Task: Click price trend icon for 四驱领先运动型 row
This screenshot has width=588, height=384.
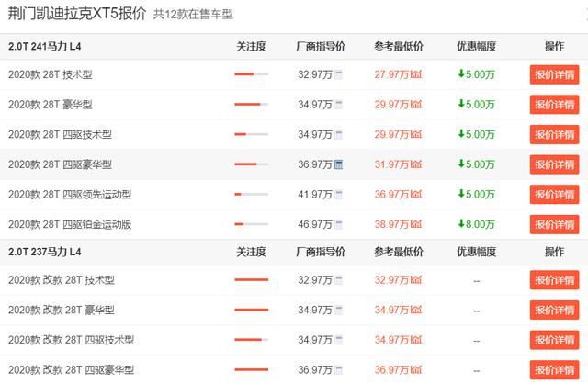Action: 416,194
